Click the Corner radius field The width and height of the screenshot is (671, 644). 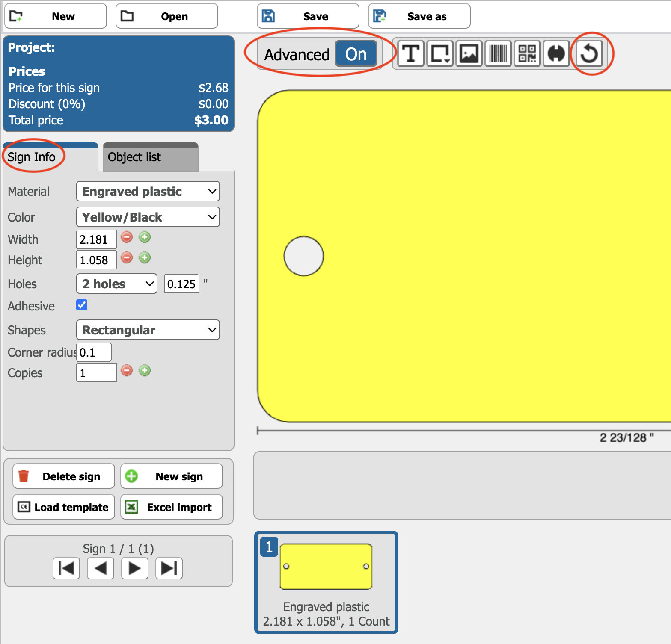point(94,352)
